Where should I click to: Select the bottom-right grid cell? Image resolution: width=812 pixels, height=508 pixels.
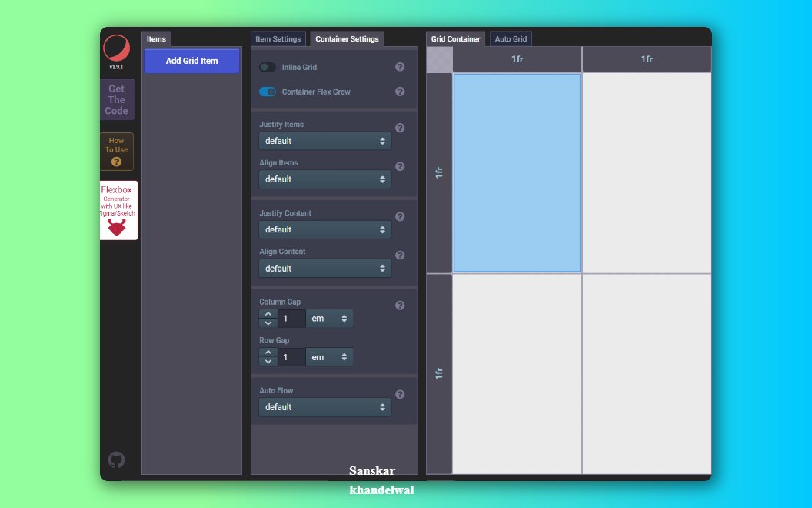[647, 374]
